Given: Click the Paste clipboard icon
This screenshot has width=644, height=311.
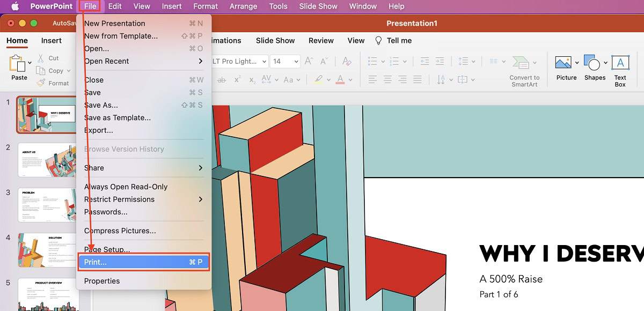Looking at the screenshot, I should tap(18, 64).
